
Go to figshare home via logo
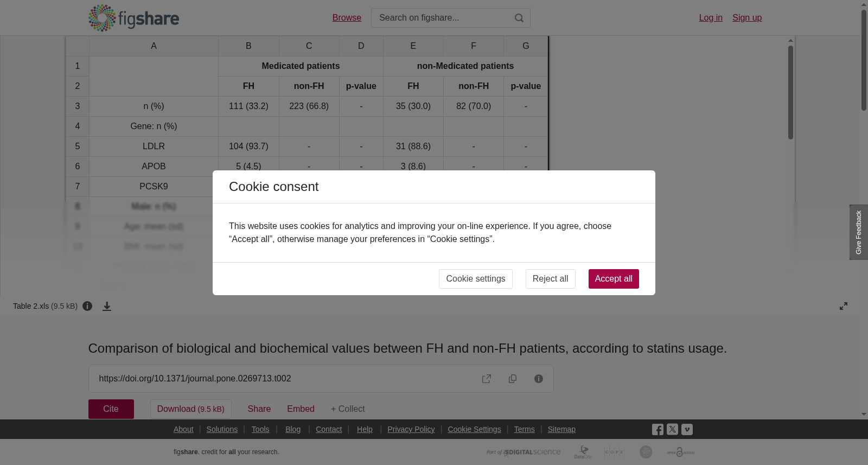133,18
